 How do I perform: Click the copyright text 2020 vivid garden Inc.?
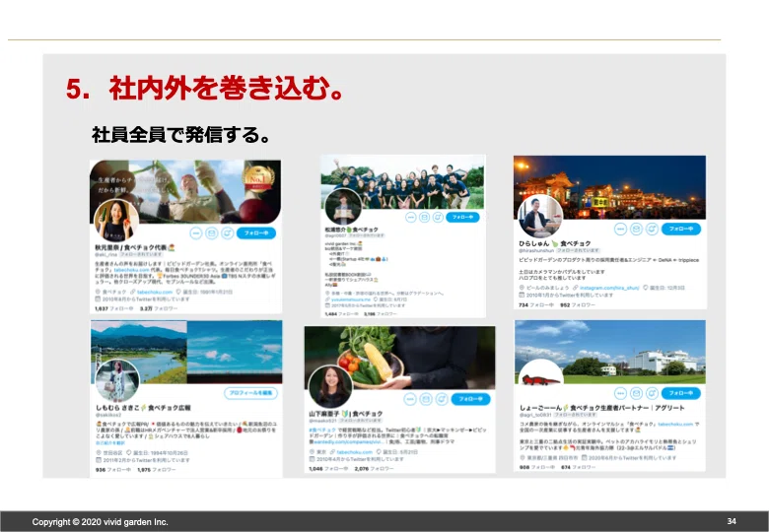[x=100, y=522]
